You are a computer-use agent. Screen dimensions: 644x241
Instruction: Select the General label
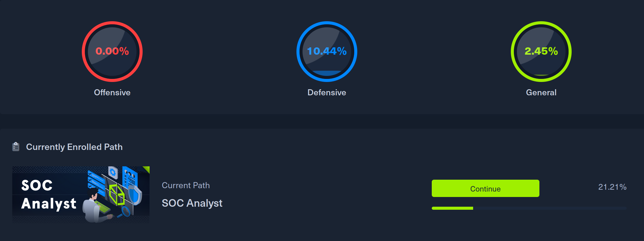tap(541, 93)
